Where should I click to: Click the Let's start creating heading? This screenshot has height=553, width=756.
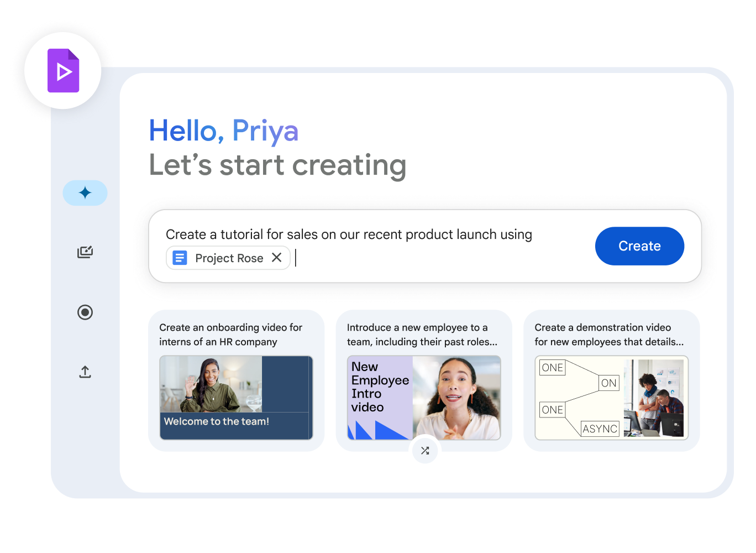tap(277, 165)
